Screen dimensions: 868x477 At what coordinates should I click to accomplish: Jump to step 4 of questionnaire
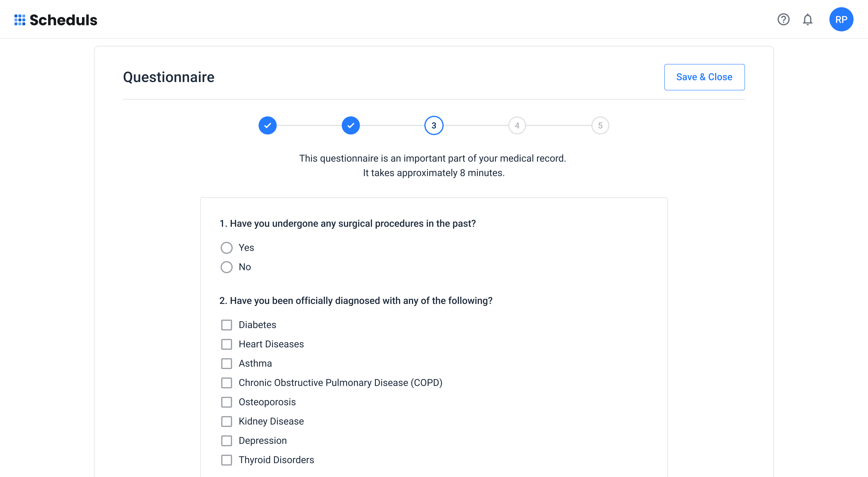[x=517, y=125]
